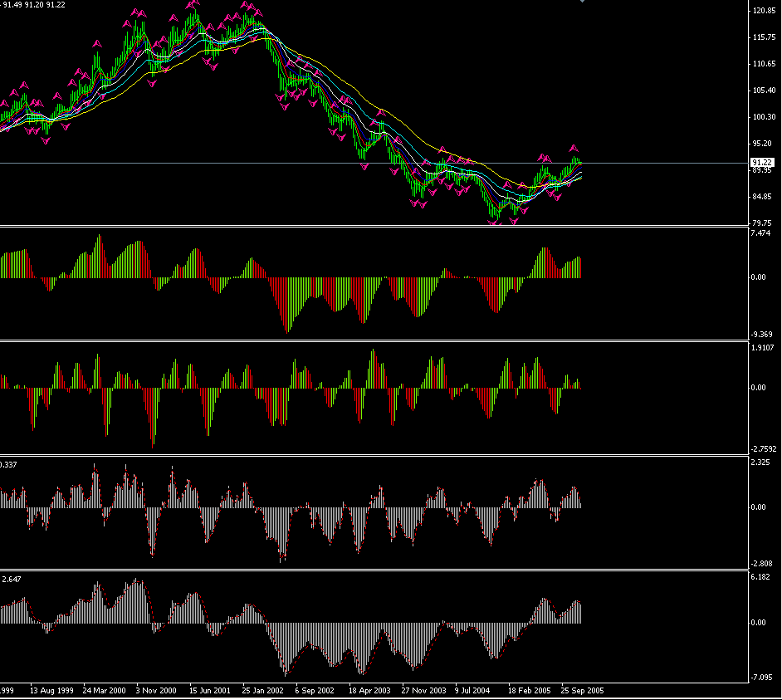Image resolution: width=782 pixels, height=700 pixels.
Task: Click the -2.7592 oscillator scale value
Action: 764,449
